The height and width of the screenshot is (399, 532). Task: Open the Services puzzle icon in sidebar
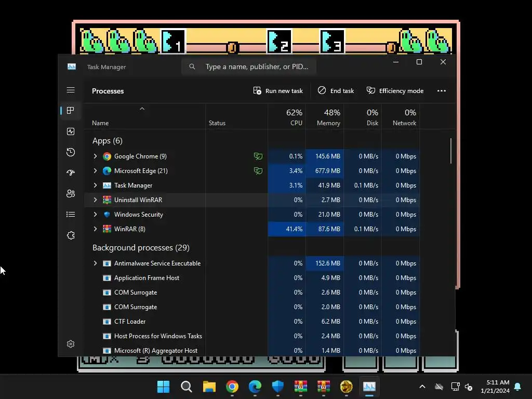(71, 235)
